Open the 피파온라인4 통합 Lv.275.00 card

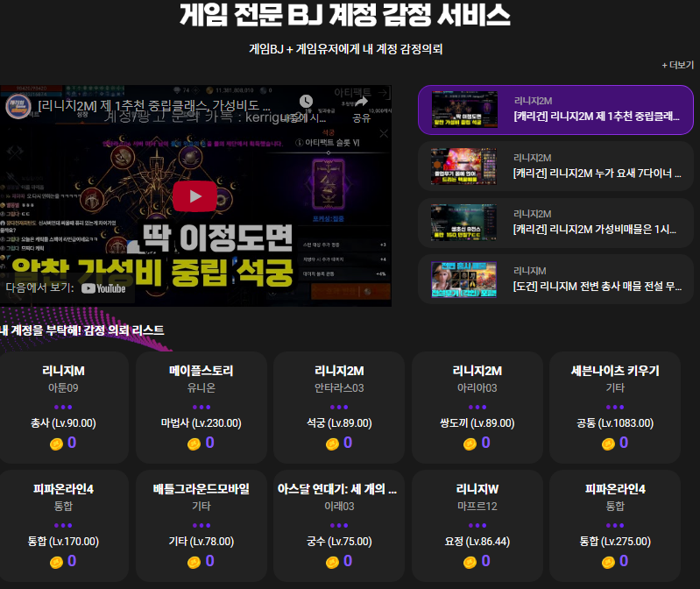coord(615,526)
